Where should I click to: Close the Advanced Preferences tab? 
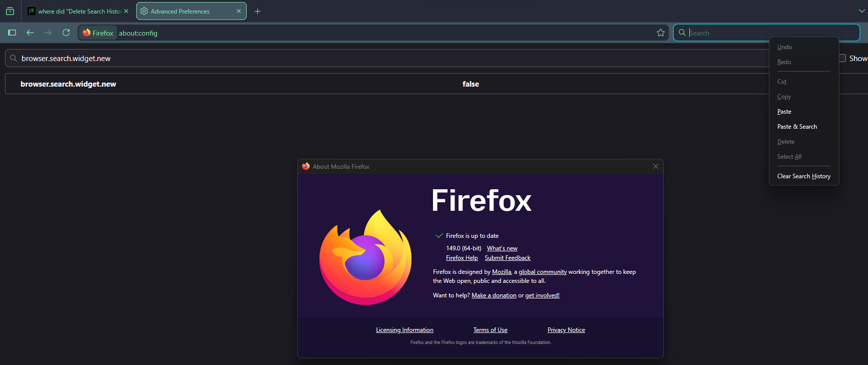coord(239,11)
